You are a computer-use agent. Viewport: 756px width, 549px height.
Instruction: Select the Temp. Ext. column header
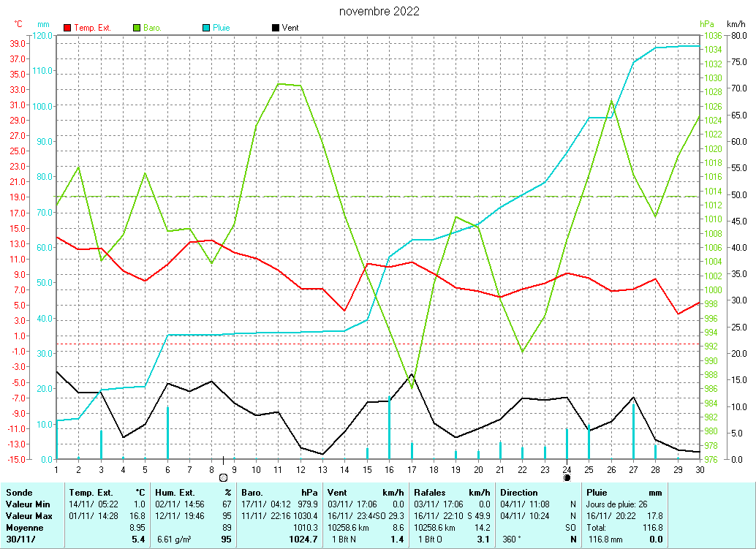[x=91, y=493]
